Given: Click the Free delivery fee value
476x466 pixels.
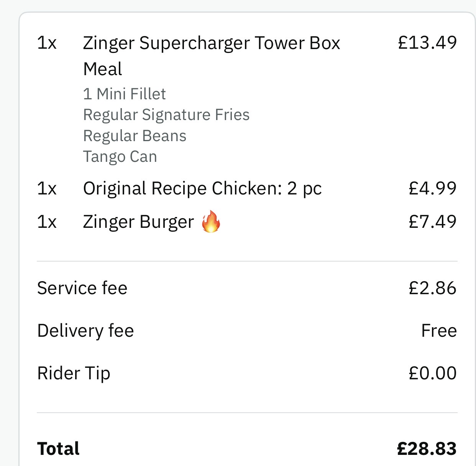Looking at the screenshot, I should tap(439, 331).
